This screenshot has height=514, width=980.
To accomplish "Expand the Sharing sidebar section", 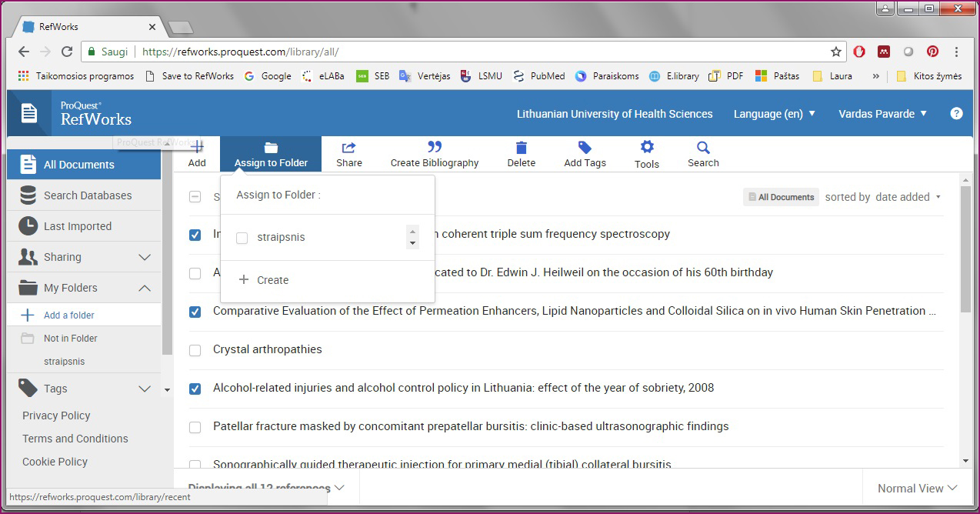I will pos(144,257).
